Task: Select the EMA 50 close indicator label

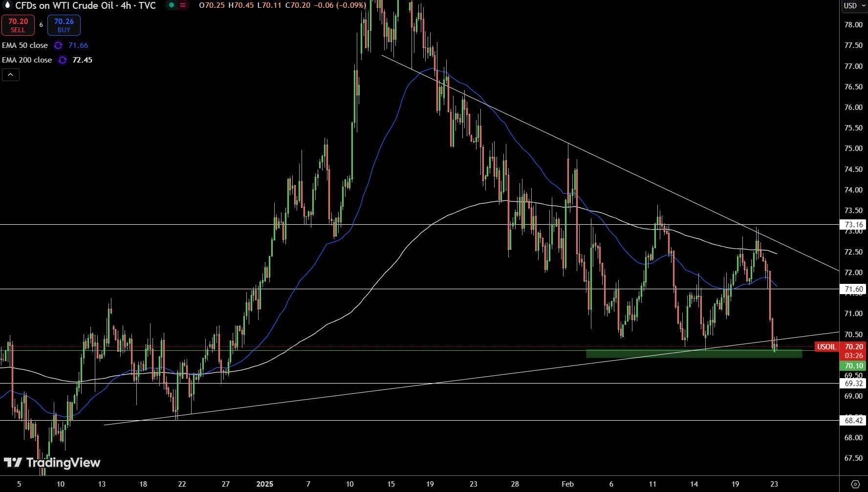Action: pos(25,45)
